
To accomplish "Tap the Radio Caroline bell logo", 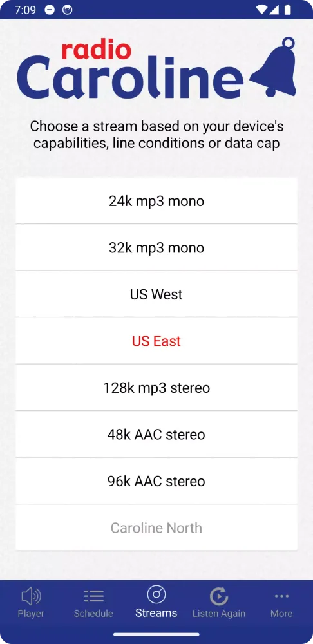I will pos(273,68).
